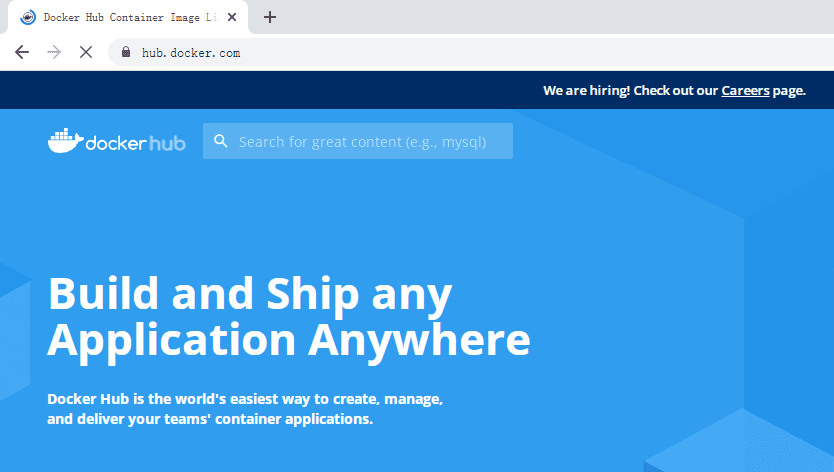
Task: View site info via the padlock icon
Action: [126, 52]
